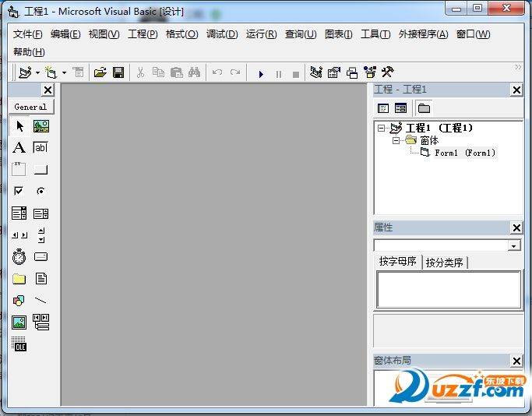Pick the TextBox control tool
This screenshot has height=416, width=532.
41,148
